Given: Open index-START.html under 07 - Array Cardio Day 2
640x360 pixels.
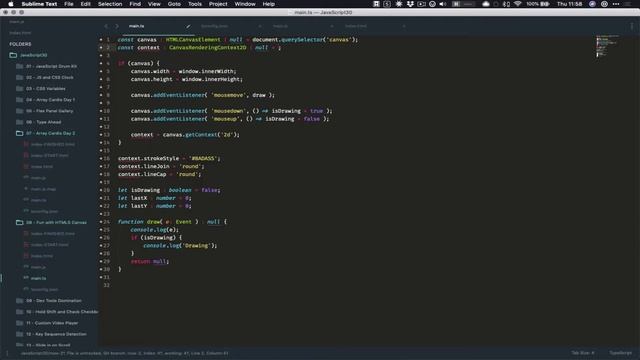Looking at the screenshot, I should point(49,156).
